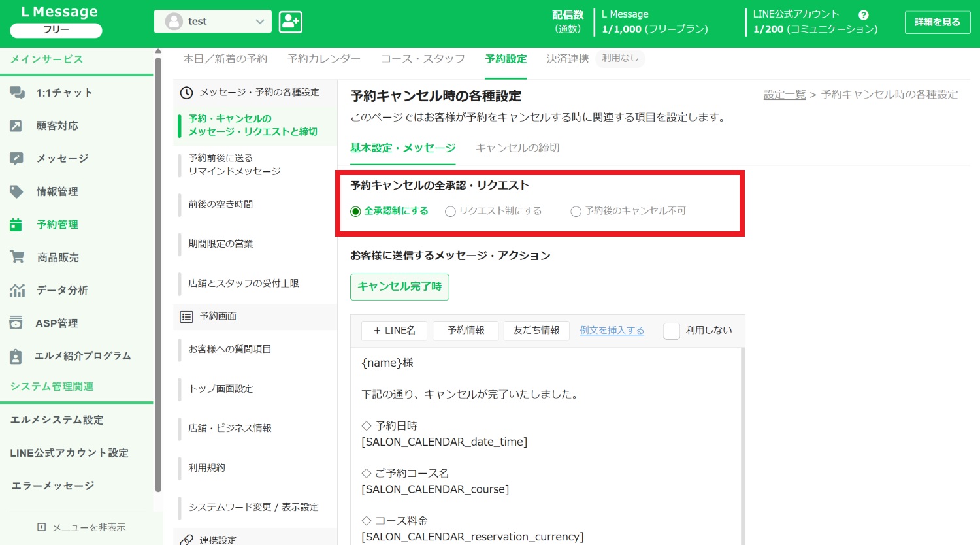Click the 情報管理 tag icon
980x545 pixels.
[x=16, y=191]
